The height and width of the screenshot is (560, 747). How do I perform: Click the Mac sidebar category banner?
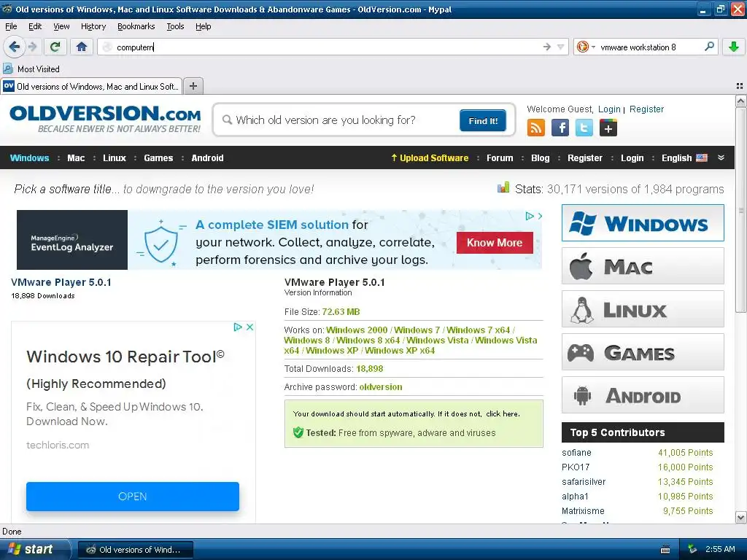tap(643, 265)
